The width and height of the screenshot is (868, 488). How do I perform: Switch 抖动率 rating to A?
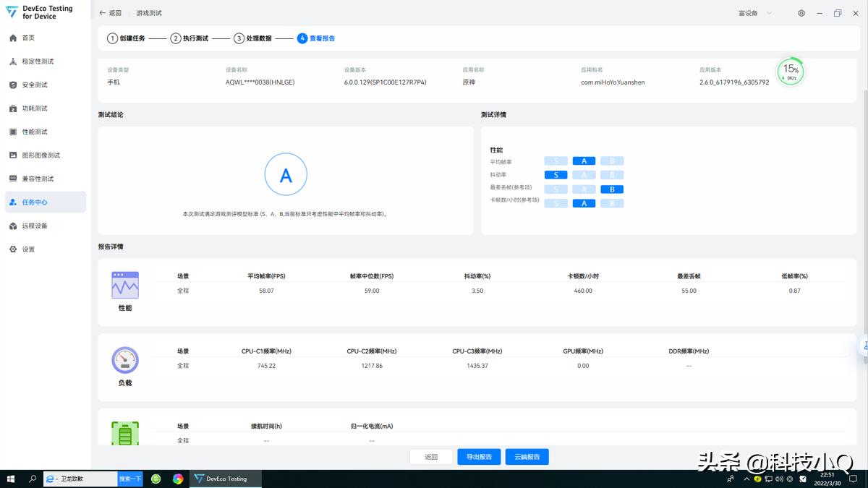(584, 174)
